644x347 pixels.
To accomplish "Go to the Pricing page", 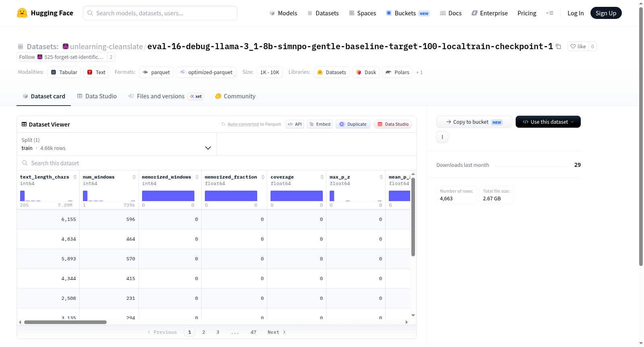I will (x=527, y=13).
